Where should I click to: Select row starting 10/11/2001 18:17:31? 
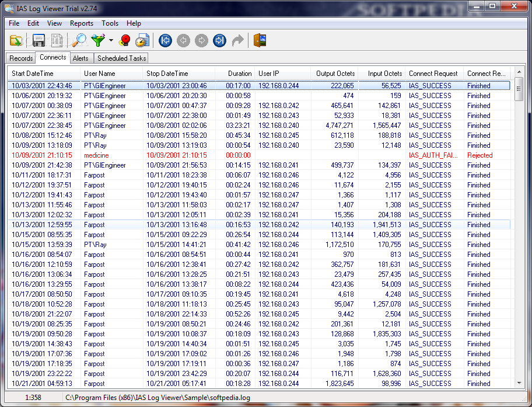pos(259,175)
